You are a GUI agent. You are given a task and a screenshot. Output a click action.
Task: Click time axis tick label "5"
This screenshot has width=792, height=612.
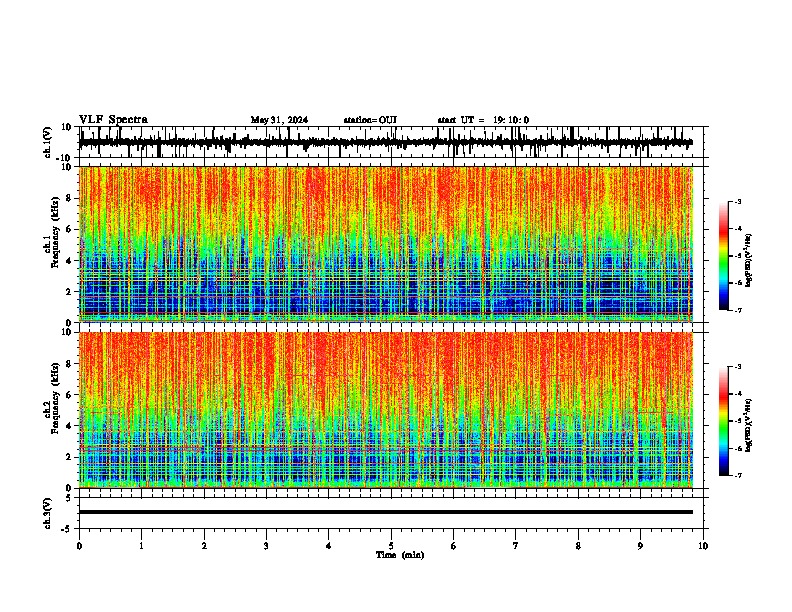(x=391, y=546)
